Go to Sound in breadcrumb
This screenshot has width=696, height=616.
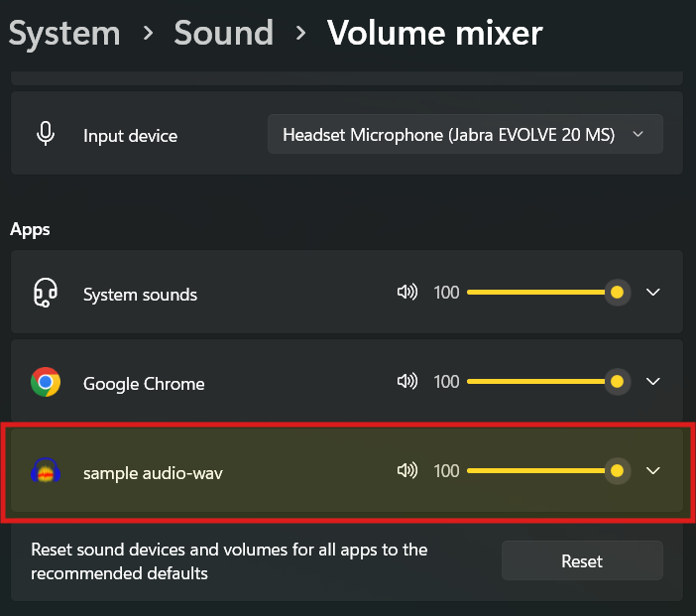click(x=224, y=33)
